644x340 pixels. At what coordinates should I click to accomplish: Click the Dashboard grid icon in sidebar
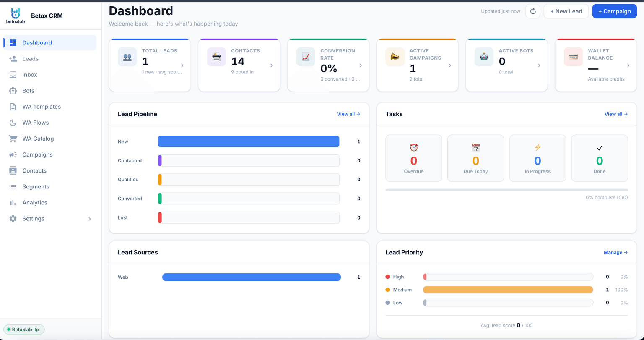pos(13,43)
